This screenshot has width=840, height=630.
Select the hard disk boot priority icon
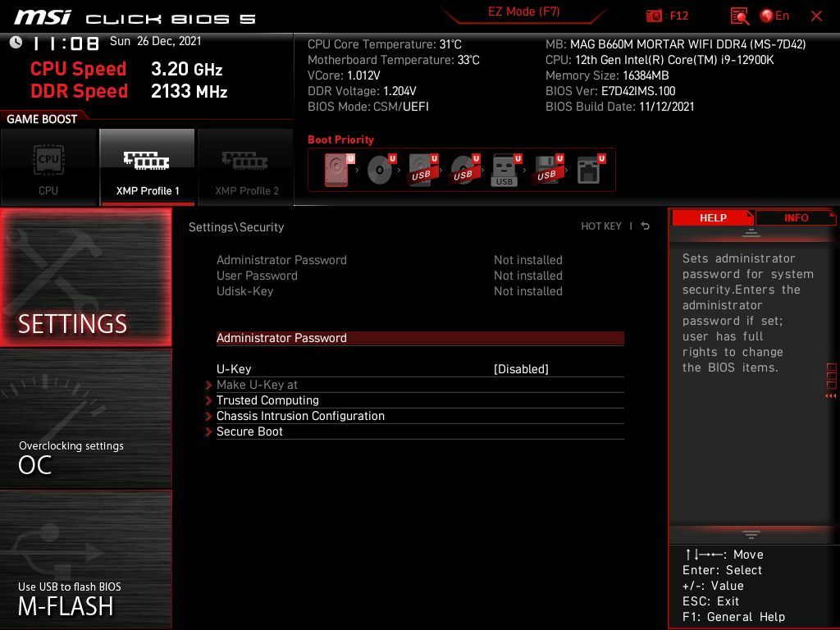click(x=337, y=171)
